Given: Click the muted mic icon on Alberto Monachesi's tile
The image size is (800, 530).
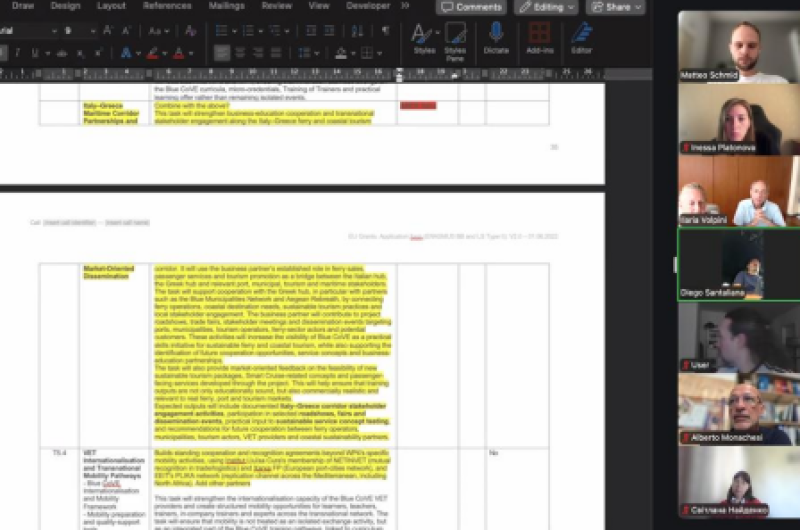Looking at the screenshot, I should coord(686,438).
